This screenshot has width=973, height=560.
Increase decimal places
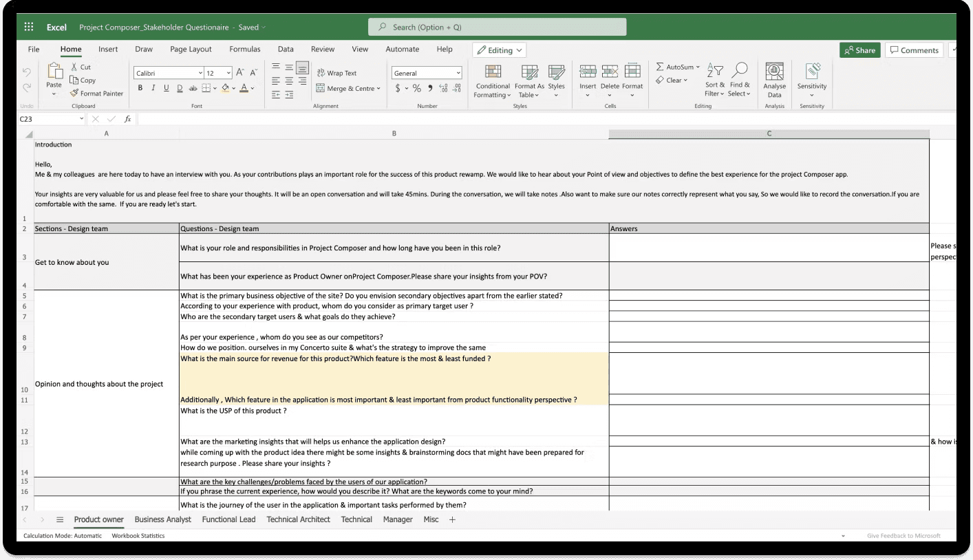(443, 88)
